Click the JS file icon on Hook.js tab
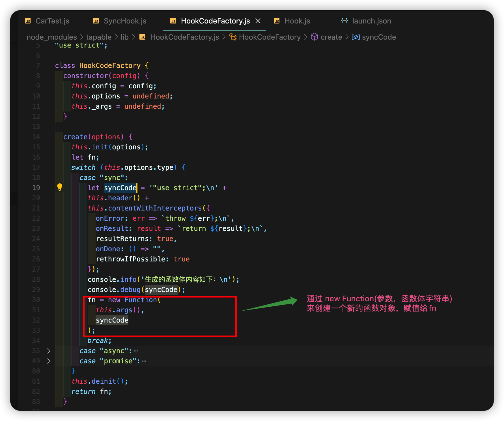Screen dimensions: 504x421 coord(277,21)
